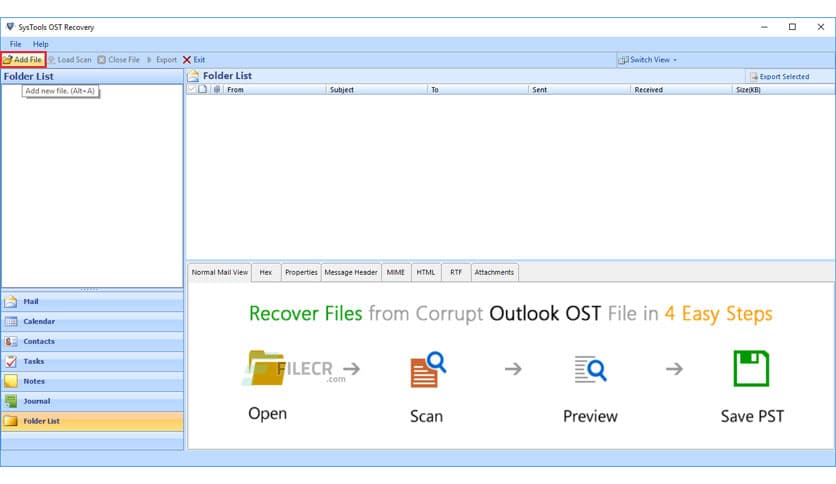
Task: Sort the list by From column
Action: point(275,90)
